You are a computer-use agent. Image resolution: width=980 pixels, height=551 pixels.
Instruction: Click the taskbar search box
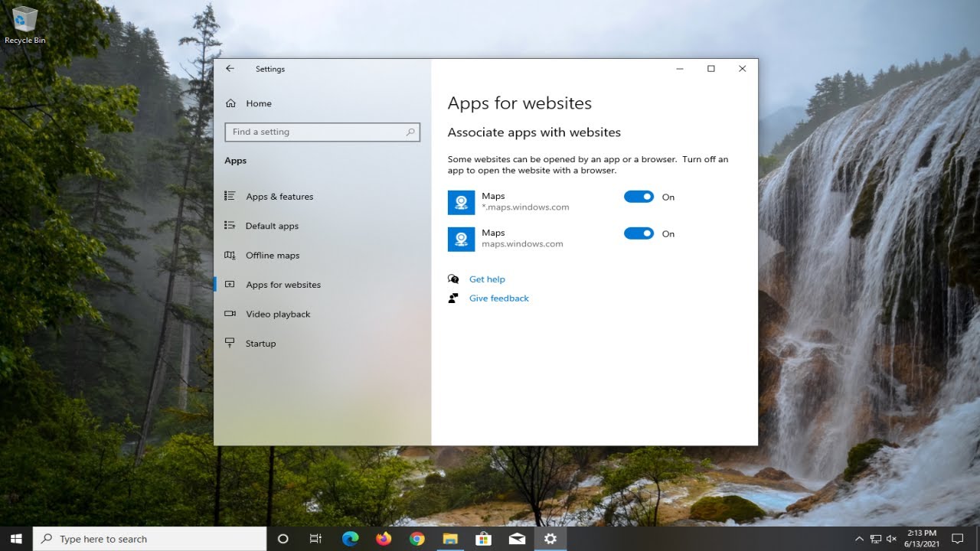150,539
